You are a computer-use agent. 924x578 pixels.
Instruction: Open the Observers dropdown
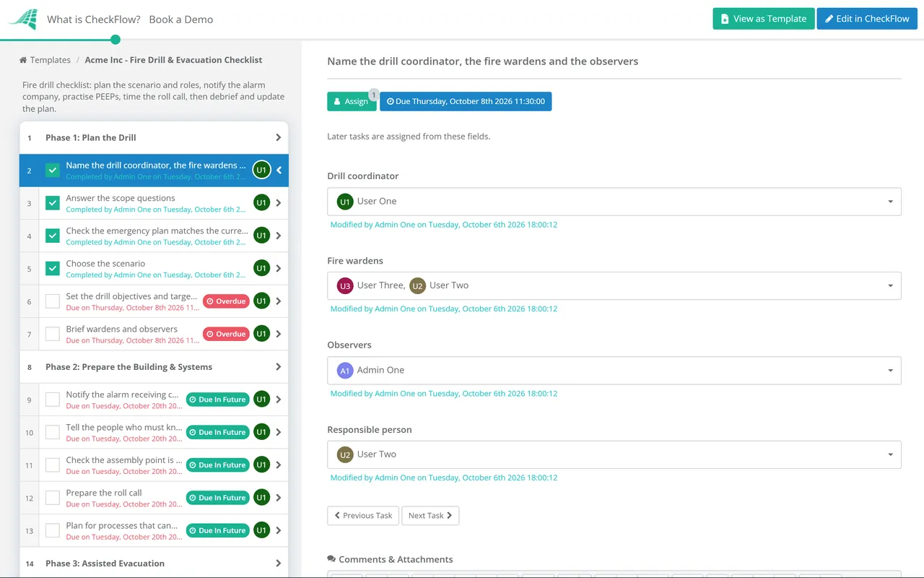(x=614, y=371)
